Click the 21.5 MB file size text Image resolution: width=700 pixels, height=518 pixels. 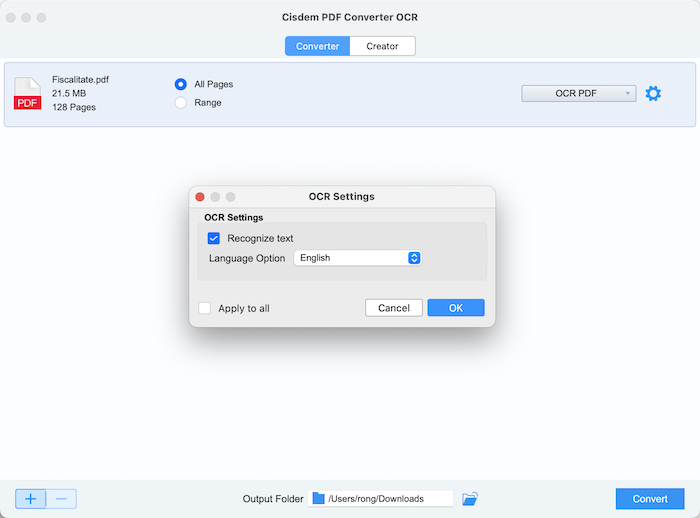tap(69, 93)
